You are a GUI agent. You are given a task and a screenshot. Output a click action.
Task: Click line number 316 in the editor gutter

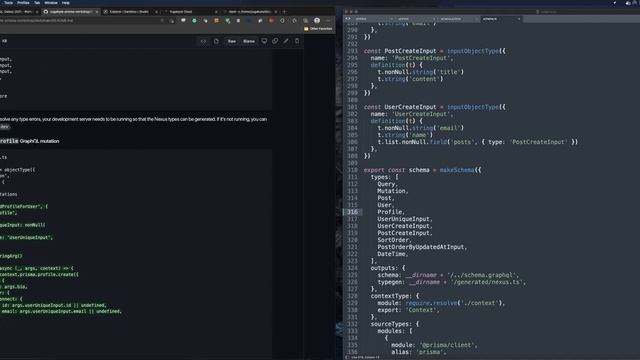[x=352, y=212]
